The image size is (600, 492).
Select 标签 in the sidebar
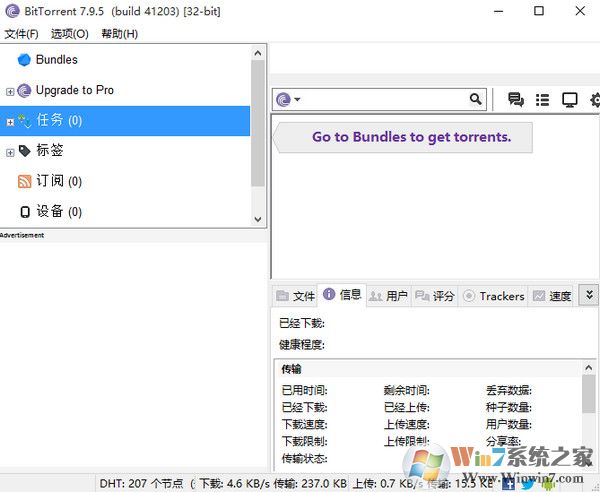tap(50, 150)
